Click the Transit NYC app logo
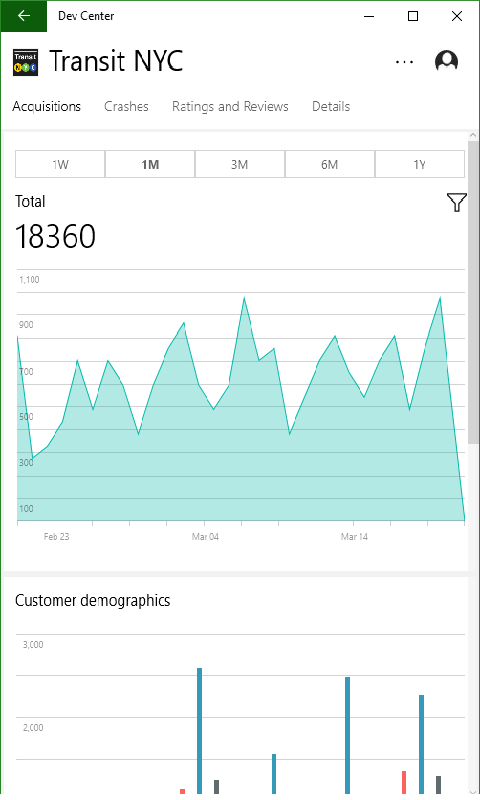The height and width of the screenshot is (800, 480). (26, 62)
